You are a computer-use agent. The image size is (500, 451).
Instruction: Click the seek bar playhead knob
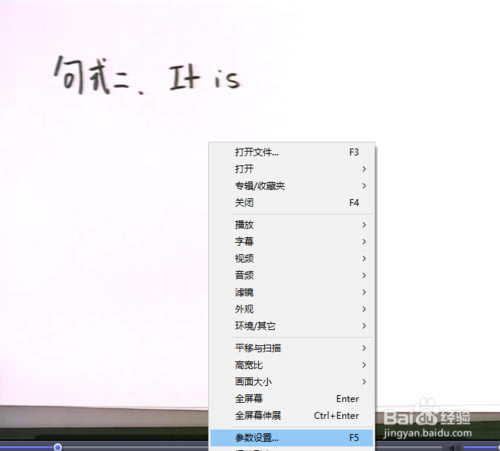point(58,447)
